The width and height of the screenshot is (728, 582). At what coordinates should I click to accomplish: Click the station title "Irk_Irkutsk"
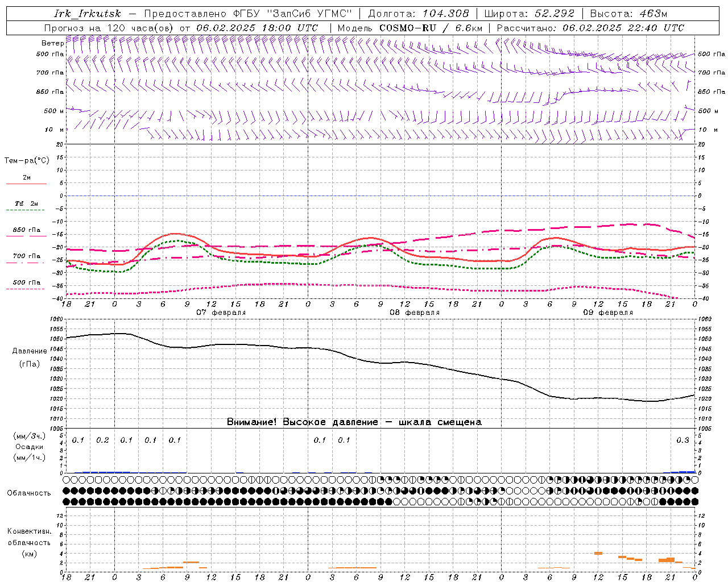pos(88,14)
